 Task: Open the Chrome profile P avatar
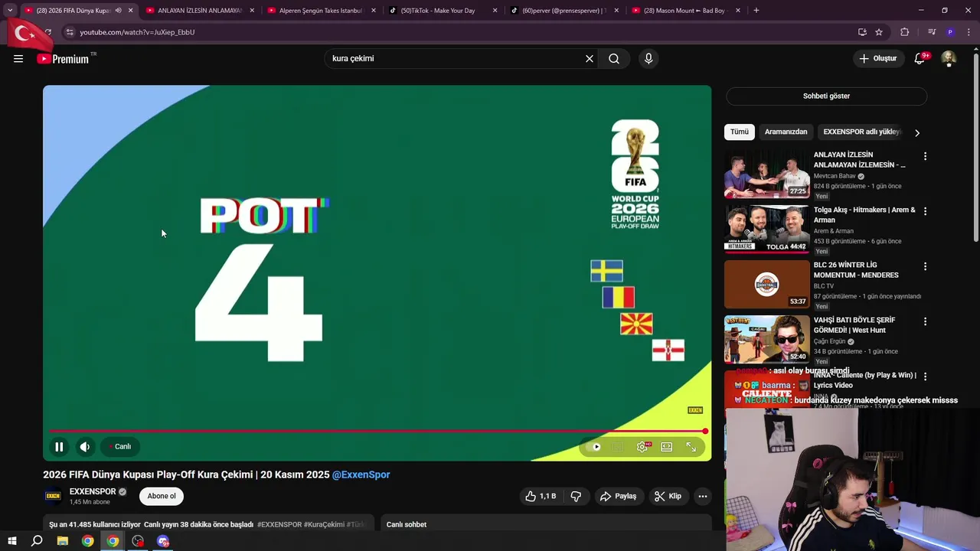(950, 32)
